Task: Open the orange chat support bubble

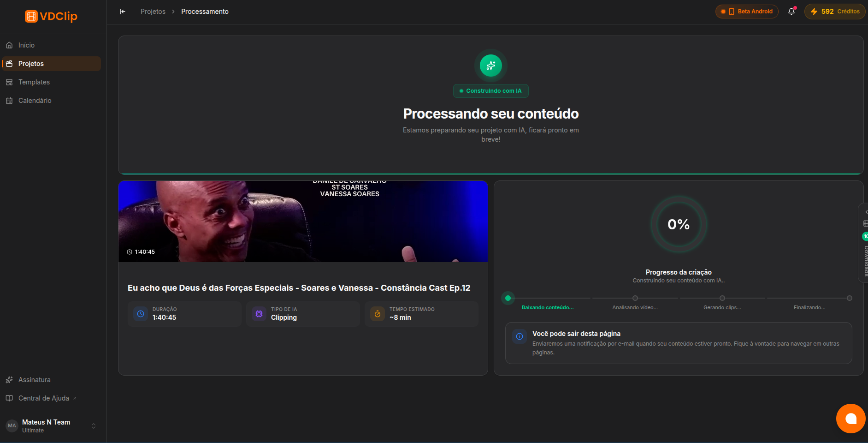Action: (851, 419)
